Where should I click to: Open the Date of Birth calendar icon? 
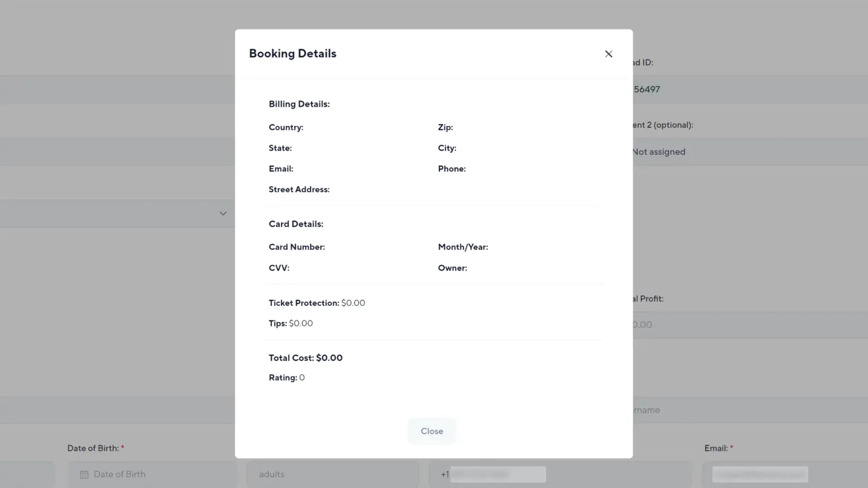84,475
